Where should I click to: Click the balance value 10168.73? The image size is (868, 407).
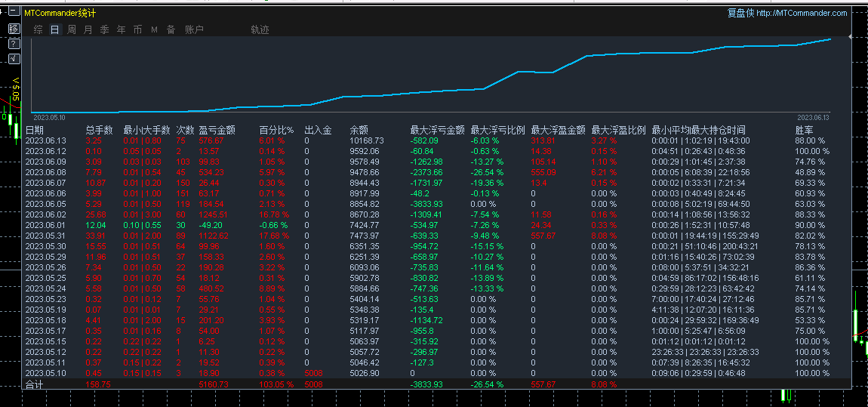tap(367, 140)
